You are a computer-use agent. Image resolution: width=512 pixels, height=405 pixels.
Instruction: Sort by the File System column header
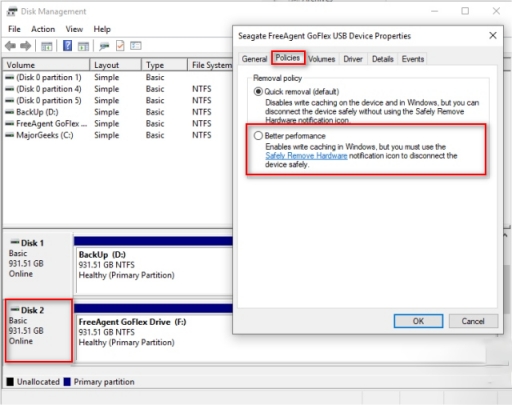(210, 65)
